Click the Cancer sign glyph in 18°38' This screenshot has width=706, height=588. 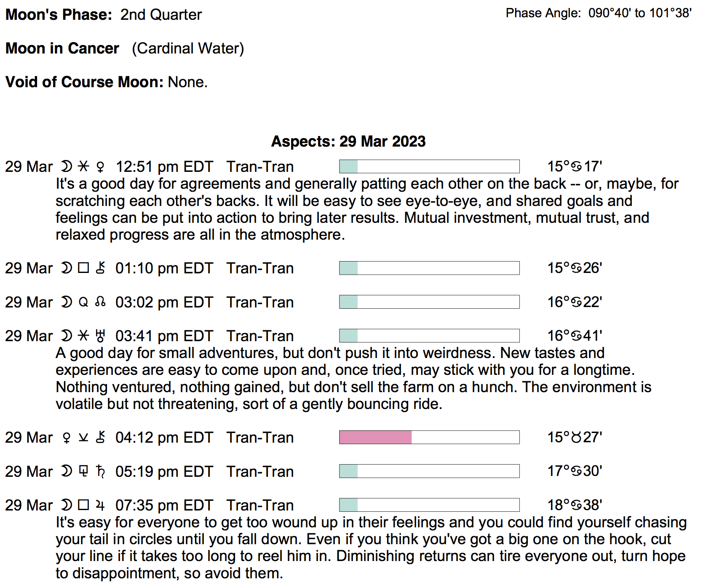[x=576, y=505]
